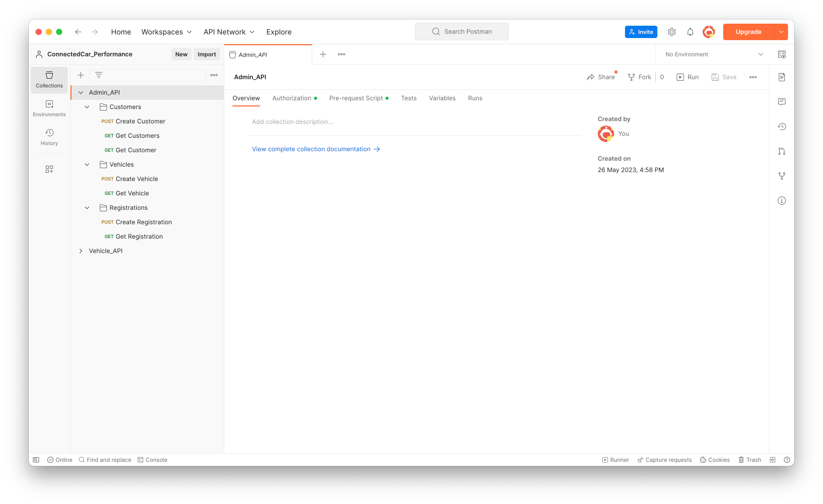823x504 pixels.
Task: Expand the Vehicle_API collection
Action: click(x=81, y=251)
